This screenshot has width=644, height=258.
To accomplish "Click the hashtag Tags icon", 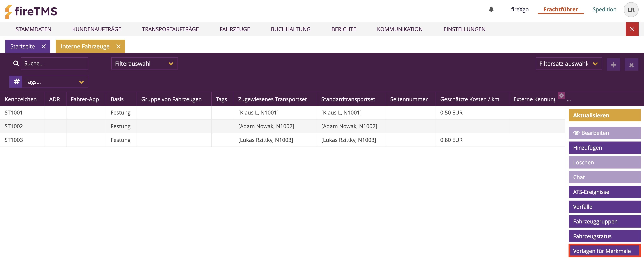I will coord(17,82).
